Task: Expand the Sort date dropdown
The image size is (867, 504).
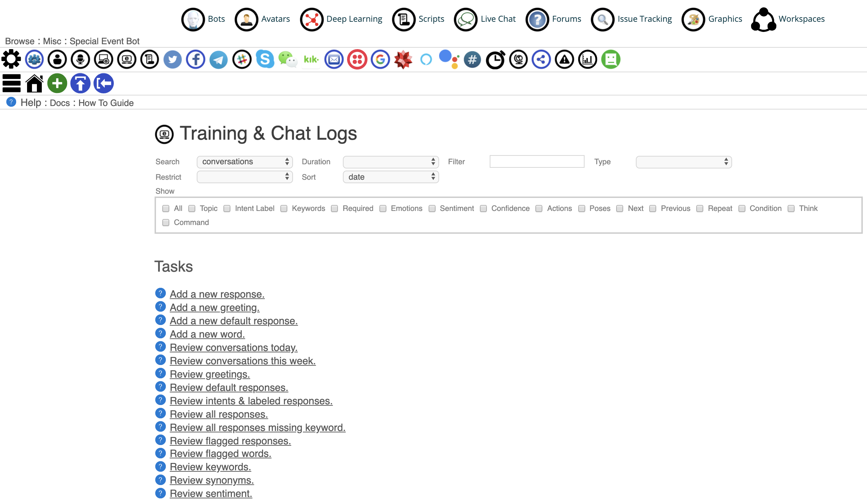Action: coord(391,177)
